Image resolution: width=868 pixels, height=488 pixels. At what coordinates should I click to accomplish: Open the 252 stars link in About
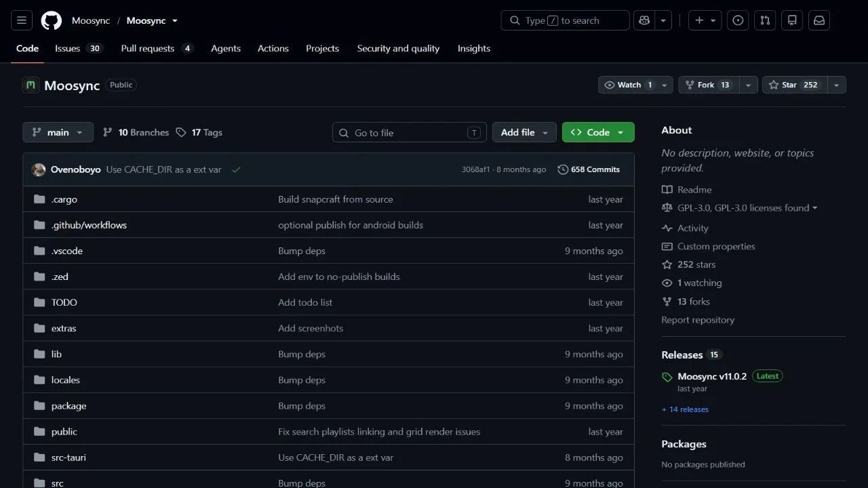click(696, 265)
